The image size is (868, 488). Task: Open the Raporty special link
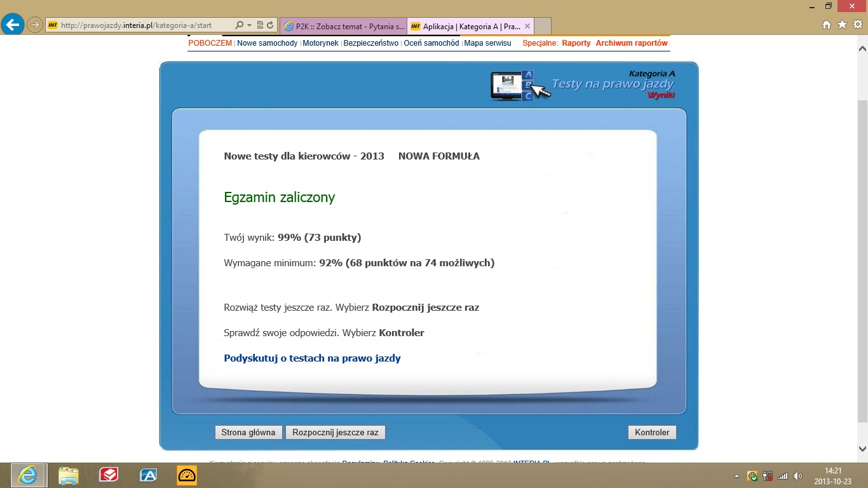tap(576, 43)
